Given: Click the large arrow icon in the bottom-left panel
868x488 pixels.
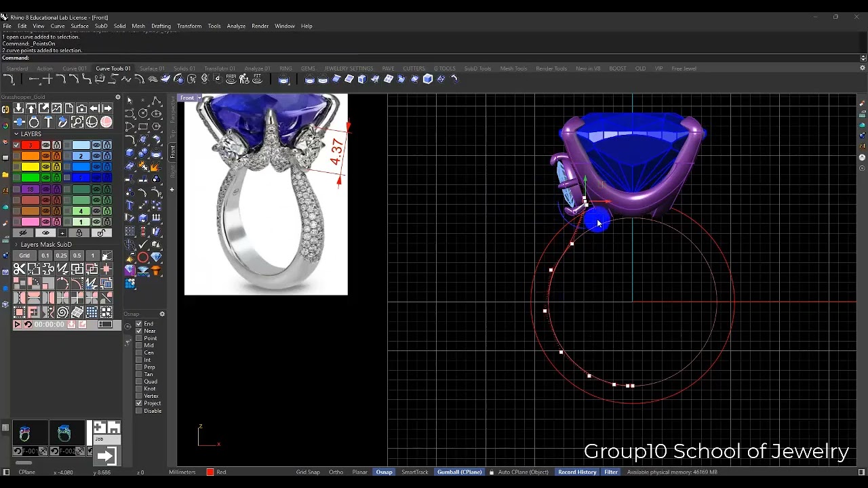Looking at the screenshot, I should (106, 455).
